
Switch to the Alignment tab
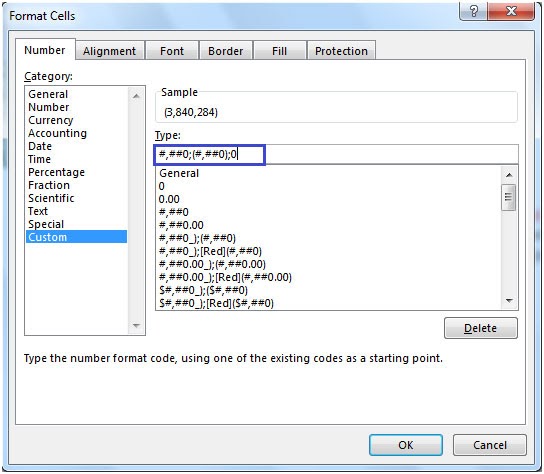click(x=110, y=51)
